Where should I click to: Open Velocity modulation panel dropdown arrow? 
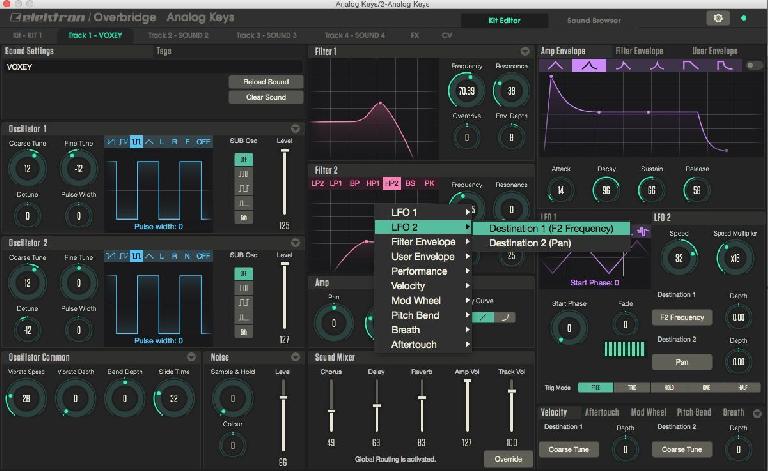point(757,413)
